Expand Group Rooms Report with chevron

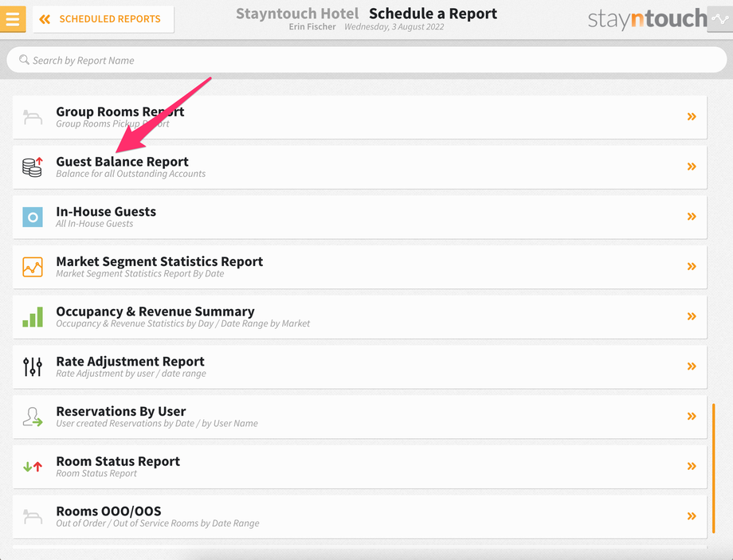[x=692, y=116]
